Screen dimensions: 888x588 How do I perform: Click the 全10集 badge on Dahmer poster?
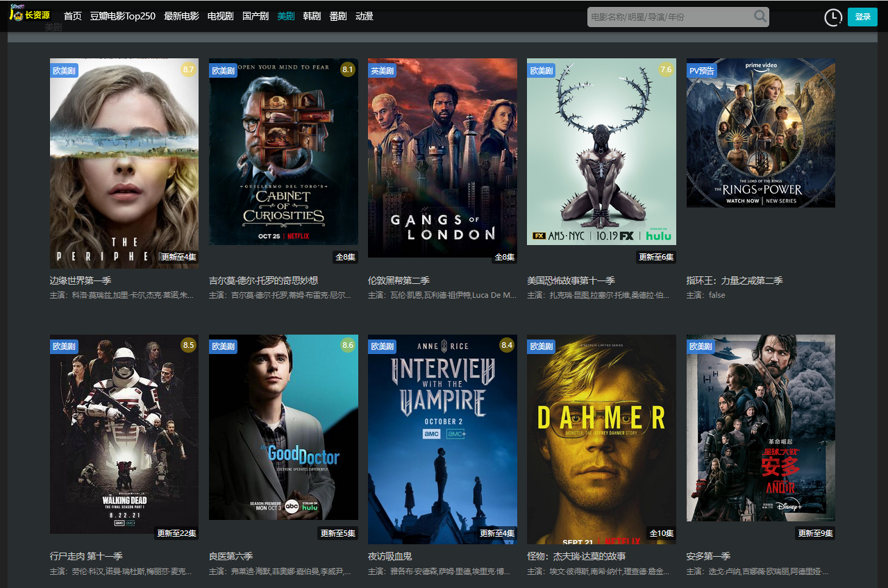point(661,533)
